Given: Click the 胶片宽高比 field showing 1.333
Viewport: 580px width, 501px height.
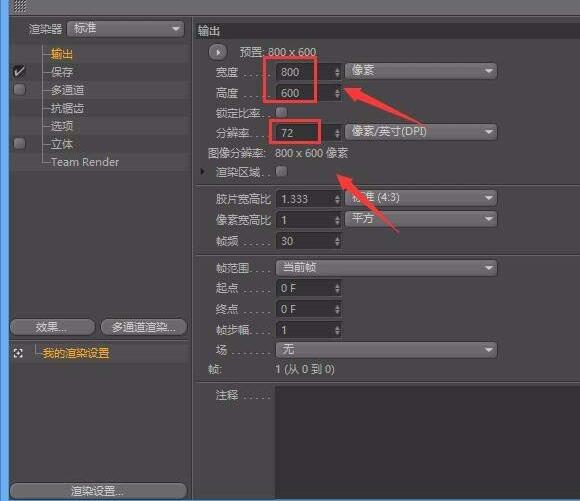Looking at the screenshot, I should pyautogui.click(x=304, y=199).
